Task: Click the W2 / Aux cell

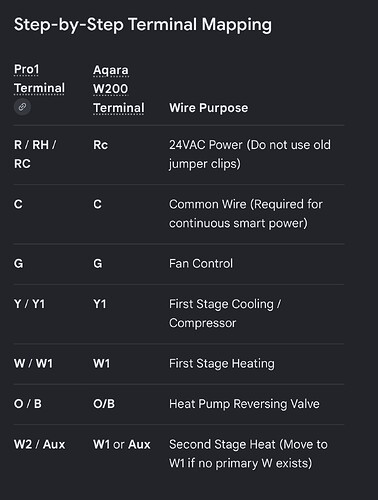Action: [40, 444]
